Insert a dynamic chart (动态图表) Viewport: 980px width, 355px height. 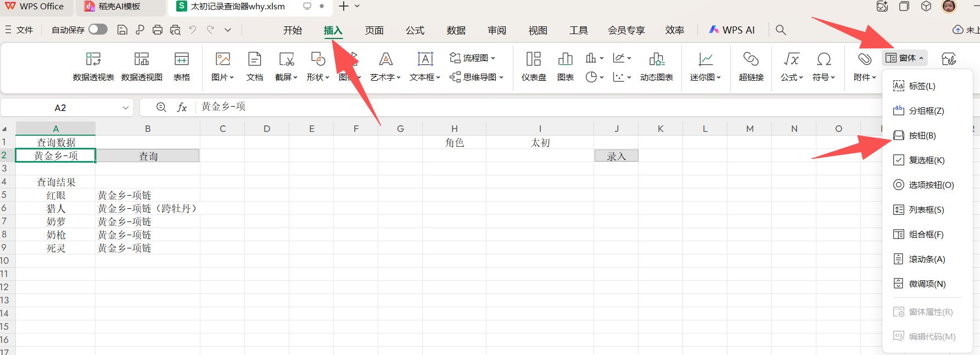pyautogui.click(x=657, y=66)
